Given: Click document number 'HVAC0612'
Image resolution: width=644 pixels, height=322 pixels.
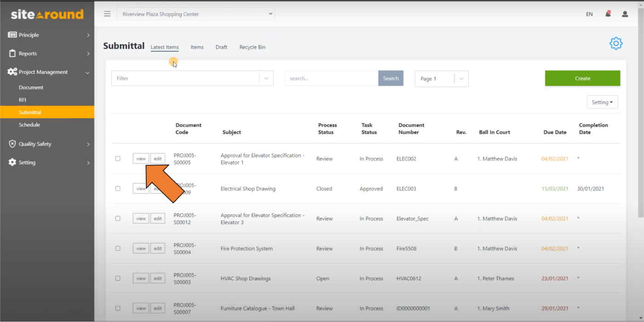Looking at the screenshot, I should click(409, 278).
